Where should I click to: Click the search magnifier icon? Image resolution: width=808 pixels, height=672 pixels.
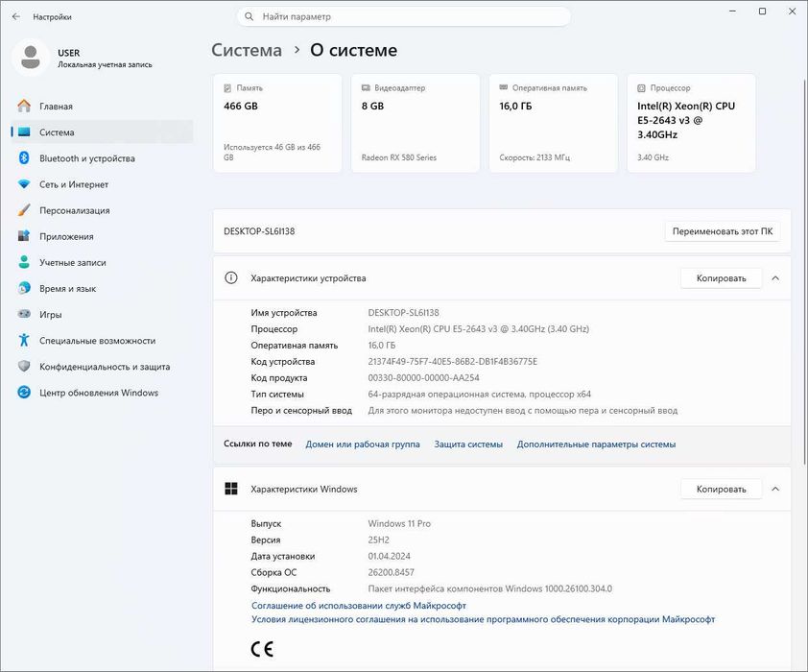pos(249,16)
